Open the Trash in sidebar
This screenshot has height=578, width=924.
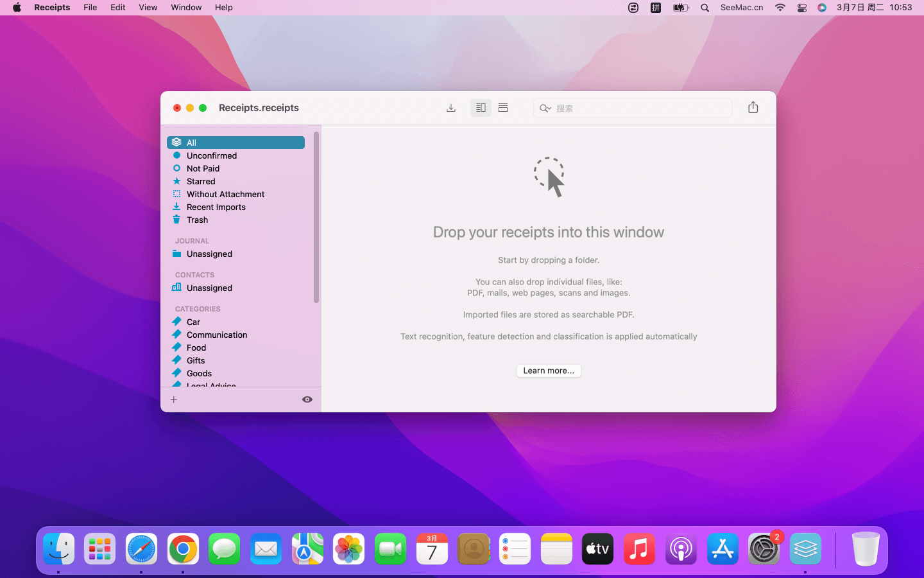click(x=197, y=220)
